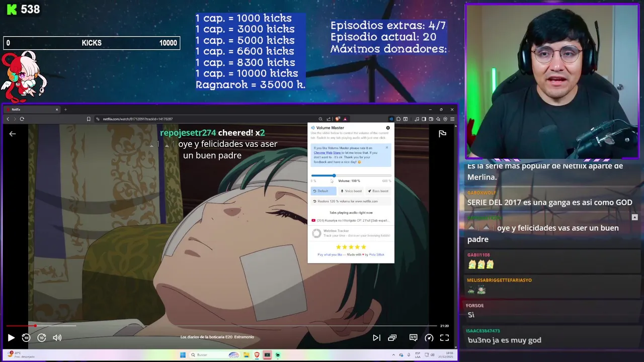
Task: Open Brave Wallet icon
Action: tap(431, 119)
